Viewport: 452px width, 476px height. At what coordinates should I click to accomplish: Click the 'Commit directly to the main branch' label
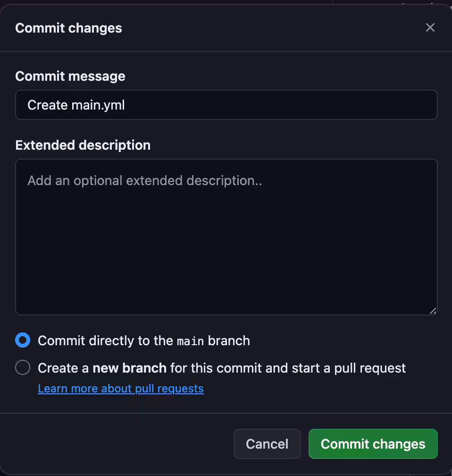coord(143,340)
